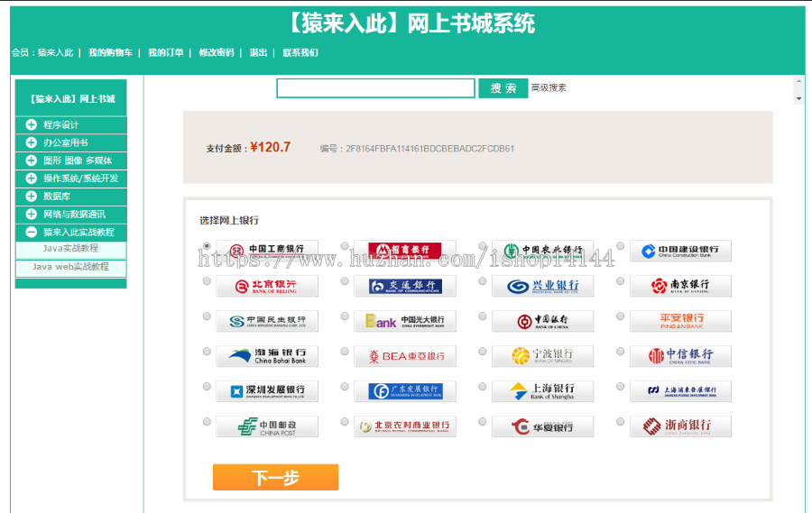Select radio button for 华夏银行
The height and width of the screenshot is (513, 812).
482,421
